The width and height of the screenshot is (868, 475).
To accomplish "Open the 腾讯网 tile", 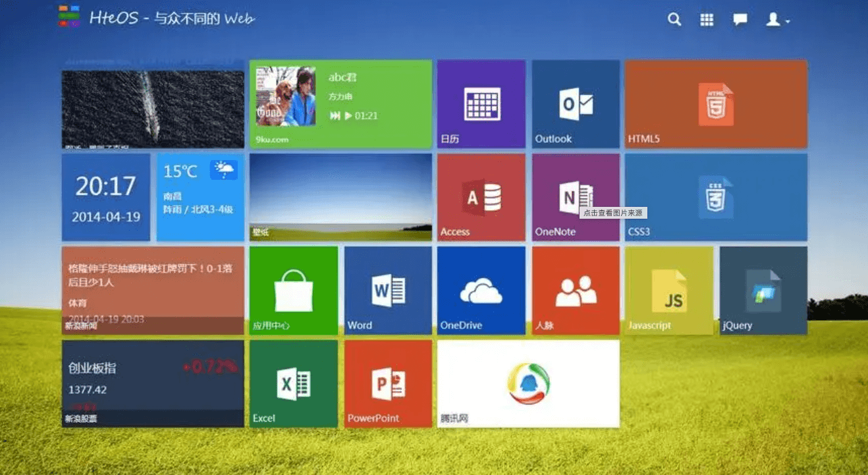I will click(528, 383).
